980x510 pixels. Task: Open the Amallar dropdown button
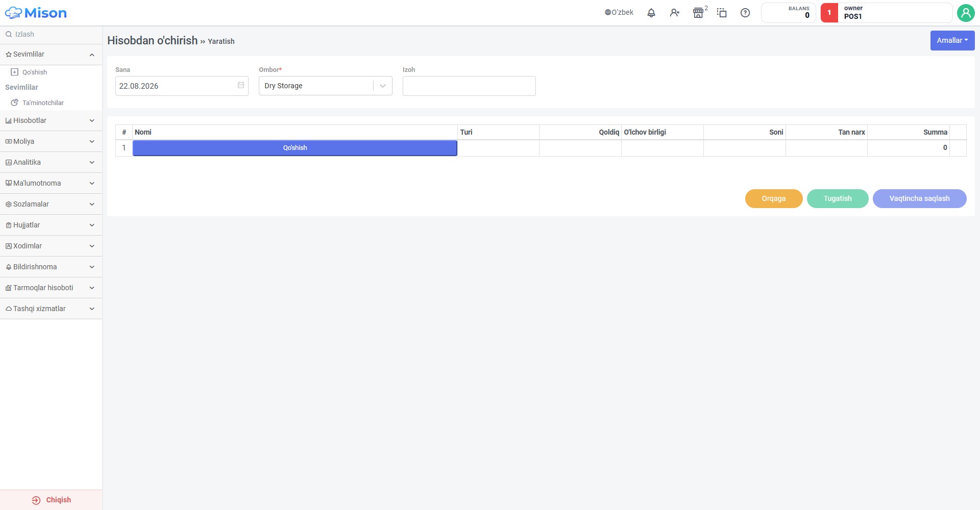pos(952,40)
